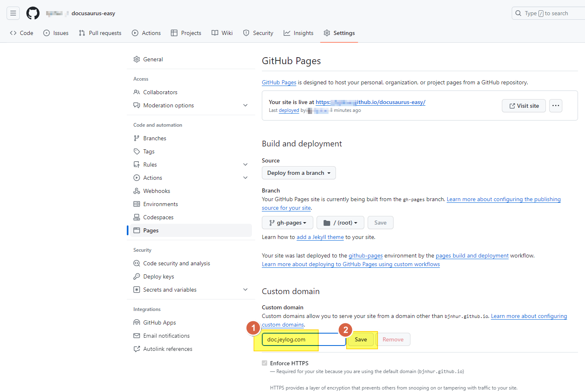585x392 pixels.
Task: Open Codespaces settings
Action: [x=191, y=217]
